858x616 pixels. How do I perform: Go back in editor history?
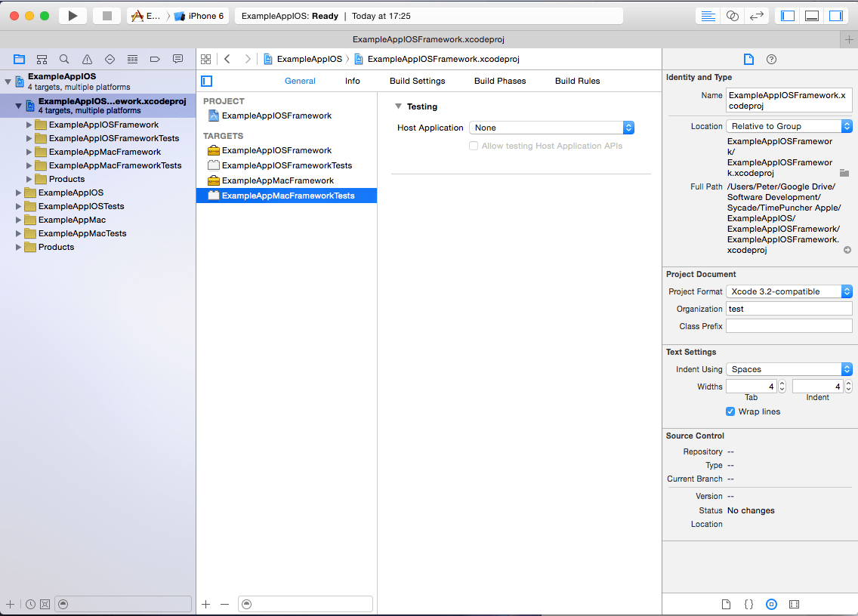point(227,59)
